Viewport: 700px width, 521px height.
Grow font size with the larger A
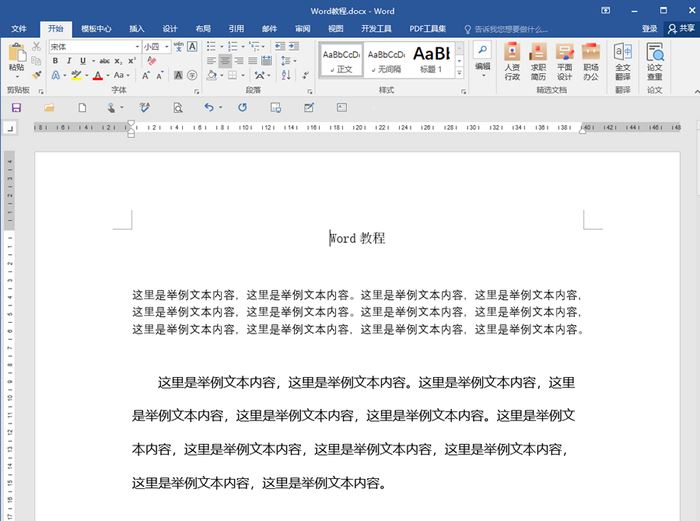pyautogui.click(x=146, y=75)
